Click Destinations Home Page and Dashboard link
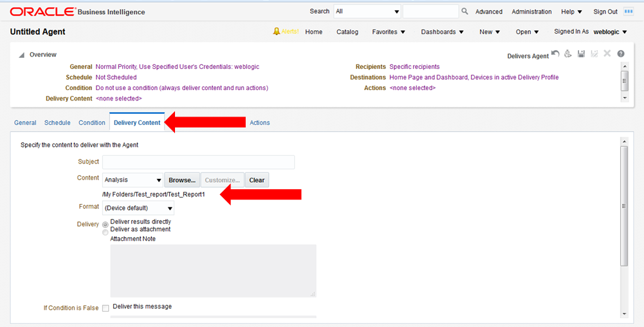Image resolution: width=644 pixels, height=327 pixels. click(474, 77)
